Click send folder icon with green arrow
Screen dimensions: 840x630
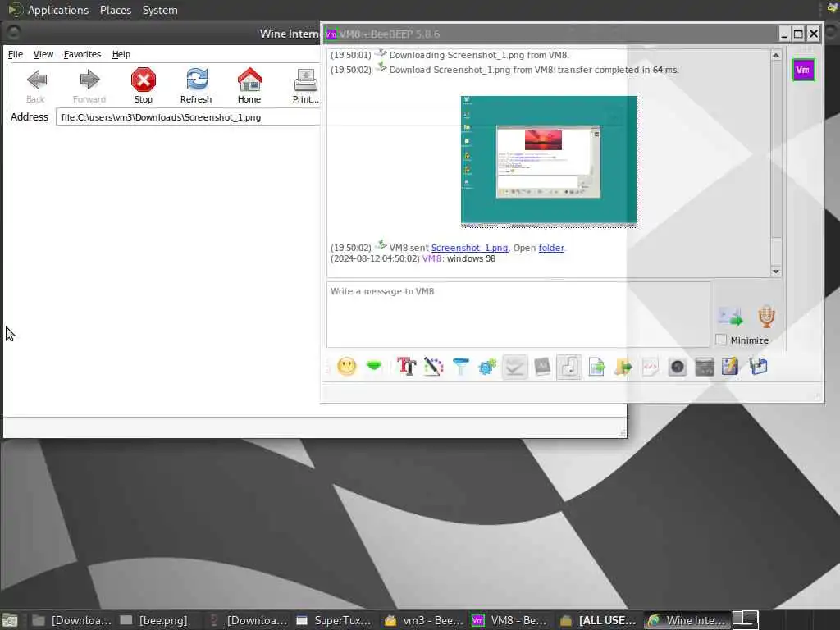(623, 367)
